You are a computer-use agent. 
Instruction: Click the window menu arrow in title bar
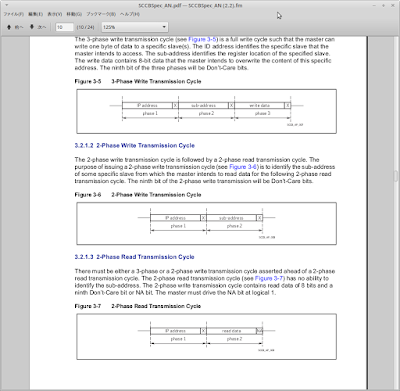7,5
